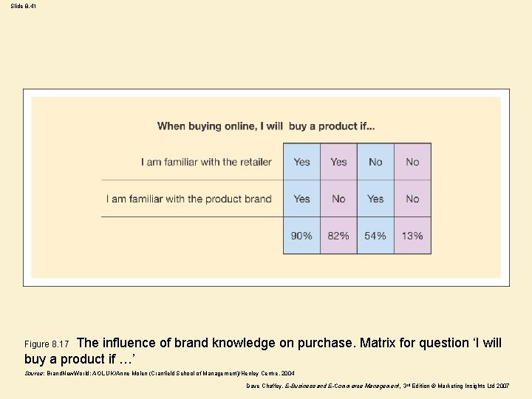
Task: Select second Yes in retailer row
Action: point(338,162)
